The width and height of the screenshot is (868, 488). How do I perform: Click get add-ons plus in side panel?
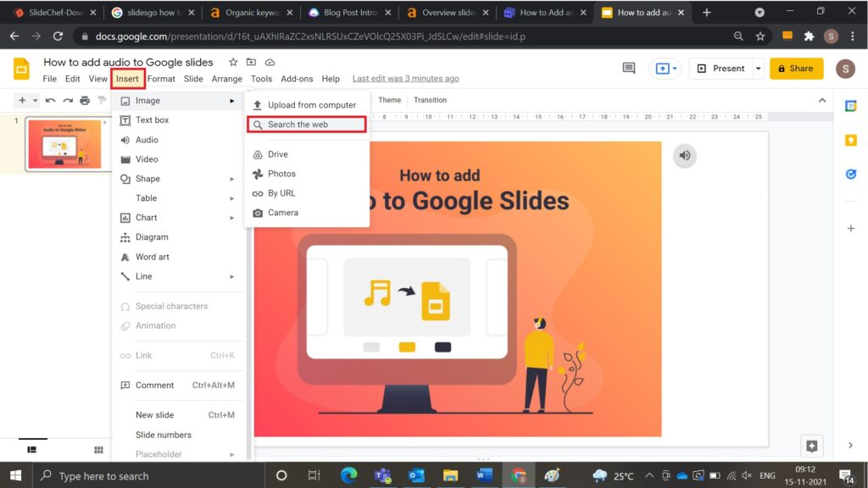851,229
